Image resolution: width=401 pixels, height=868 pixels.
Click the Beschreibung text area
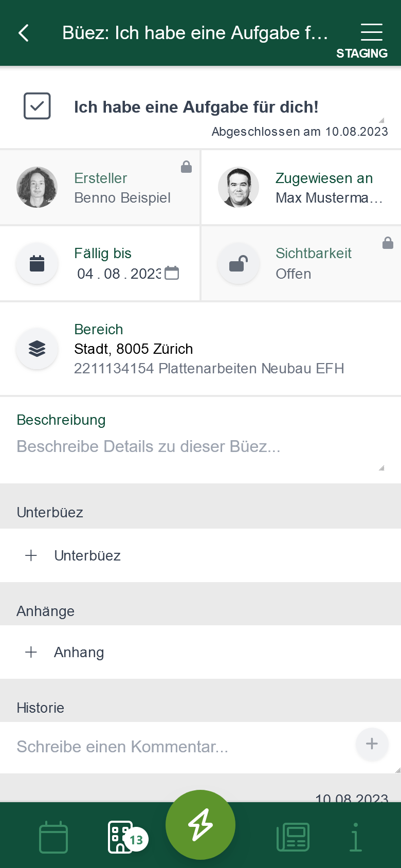195,446
